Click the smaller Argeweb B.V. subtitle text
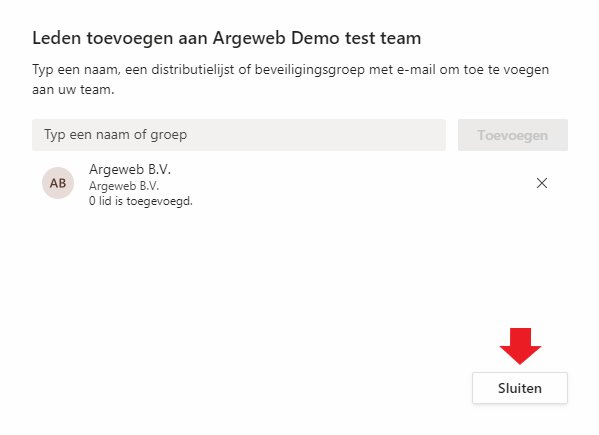The width and height of the screenshot is (599, 435). pos(124,186)
